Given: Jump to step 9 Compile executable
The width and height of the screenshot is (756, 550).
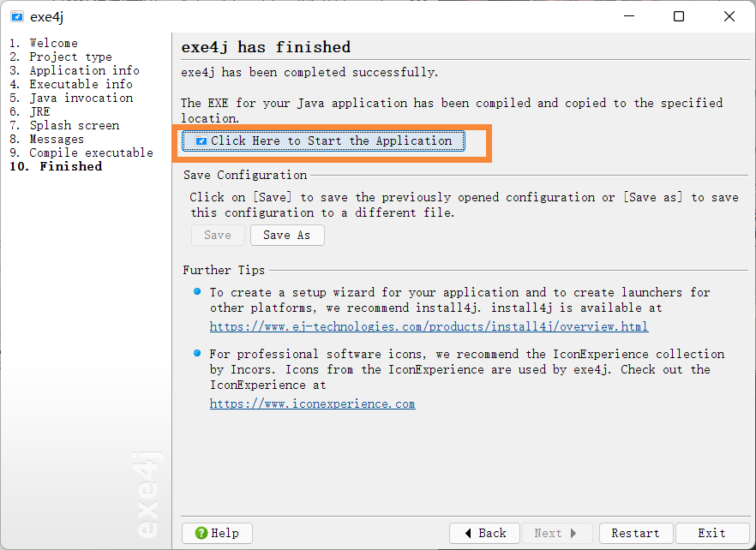Looking at the screenshot, I should pyautogui.click(x=81, y=152).
